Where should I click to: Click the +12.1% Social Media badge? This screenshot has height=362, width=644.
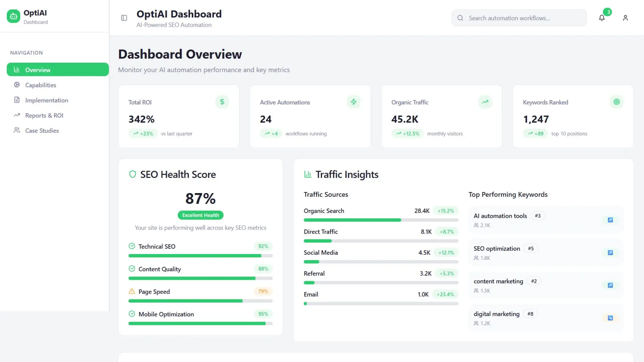[446, 252]
